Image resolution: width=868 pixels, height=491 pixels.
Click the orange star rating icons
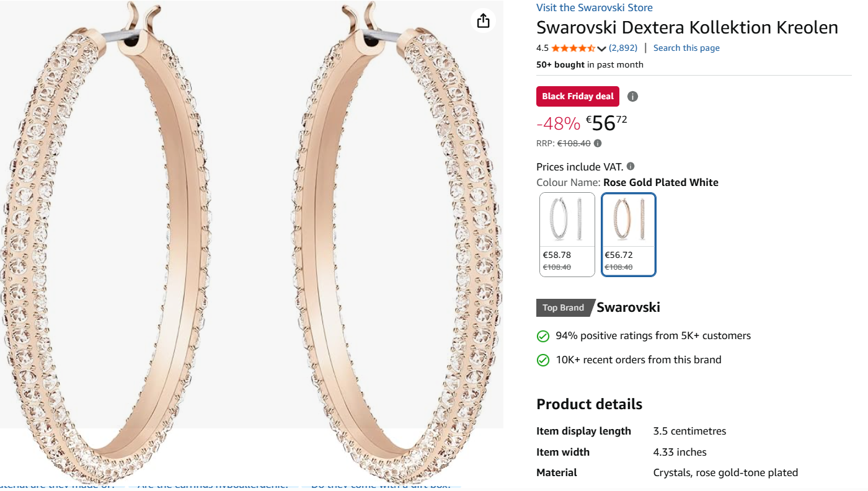573,48
